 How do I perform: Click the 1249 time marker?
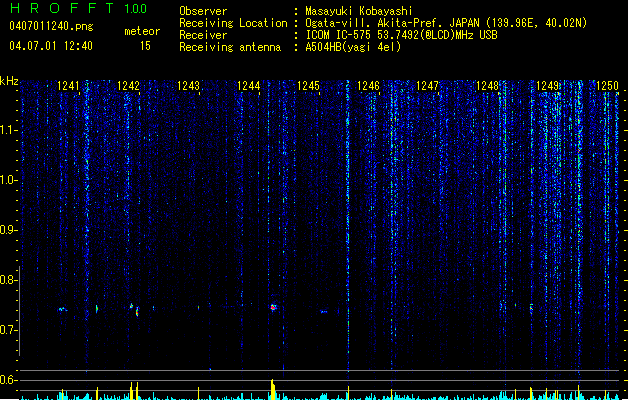548,86
